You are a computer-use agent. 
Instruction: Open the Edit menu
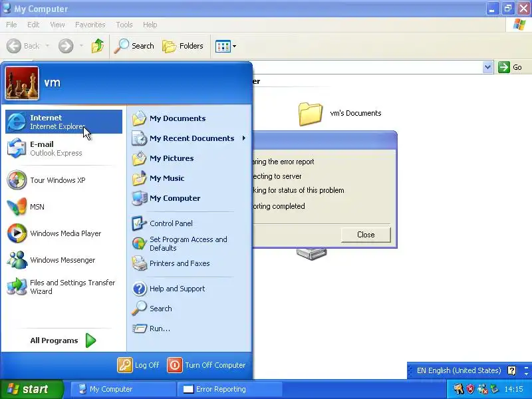point(33,25)
